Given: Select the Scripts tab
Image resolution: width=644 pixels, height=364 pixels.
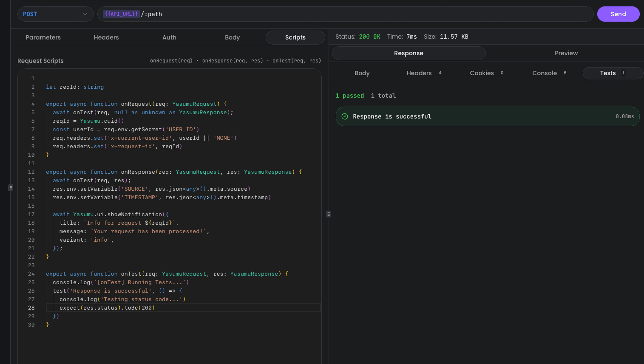Looking at the screenshot, I should [x=295, y=37].
